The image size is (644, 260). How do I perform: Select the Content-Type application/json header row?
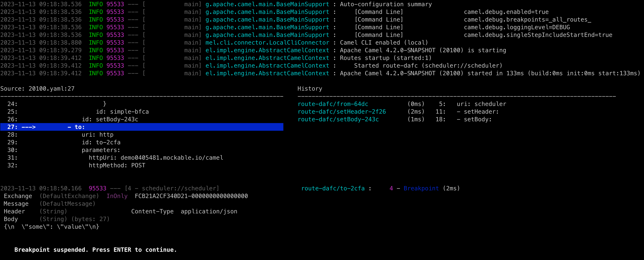point(184,211)
